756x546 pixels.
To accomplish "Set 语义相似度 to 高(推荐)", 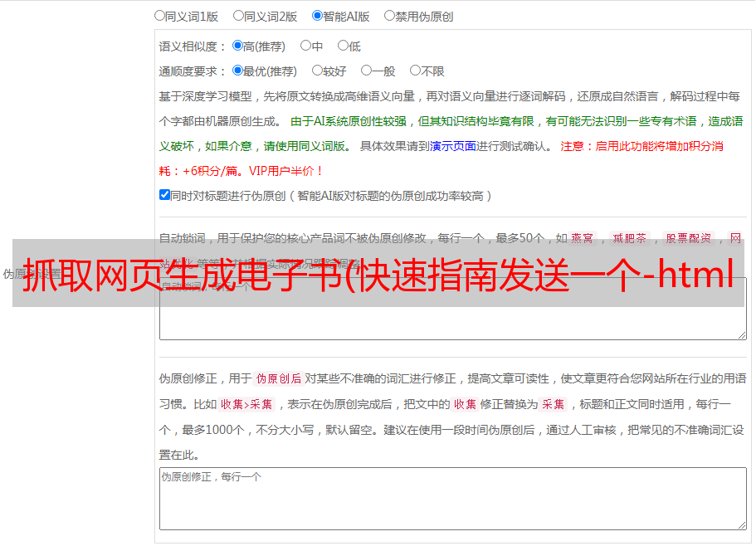I will (x=237, y=46).
